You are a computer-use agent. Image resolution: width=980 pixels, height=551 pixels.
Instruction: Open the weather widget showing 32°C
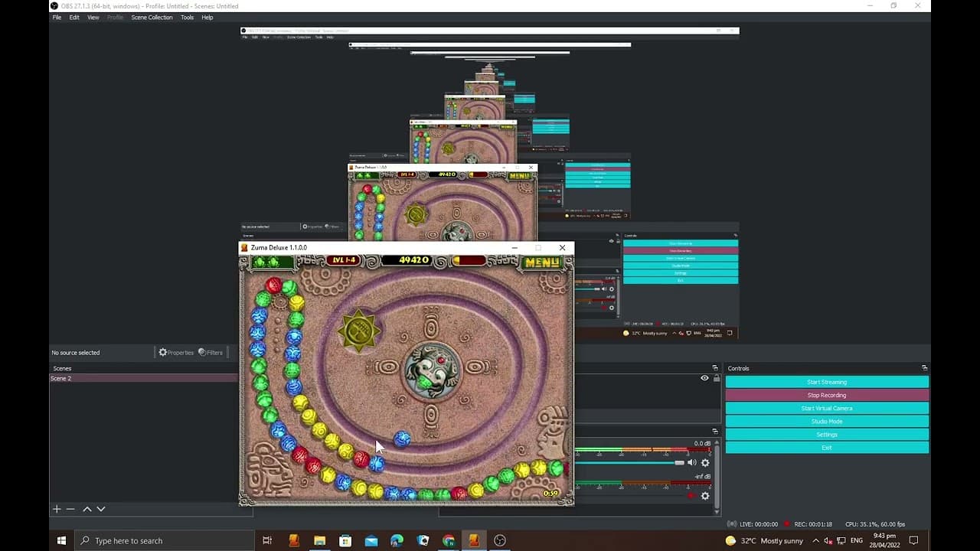pos(764,540)
